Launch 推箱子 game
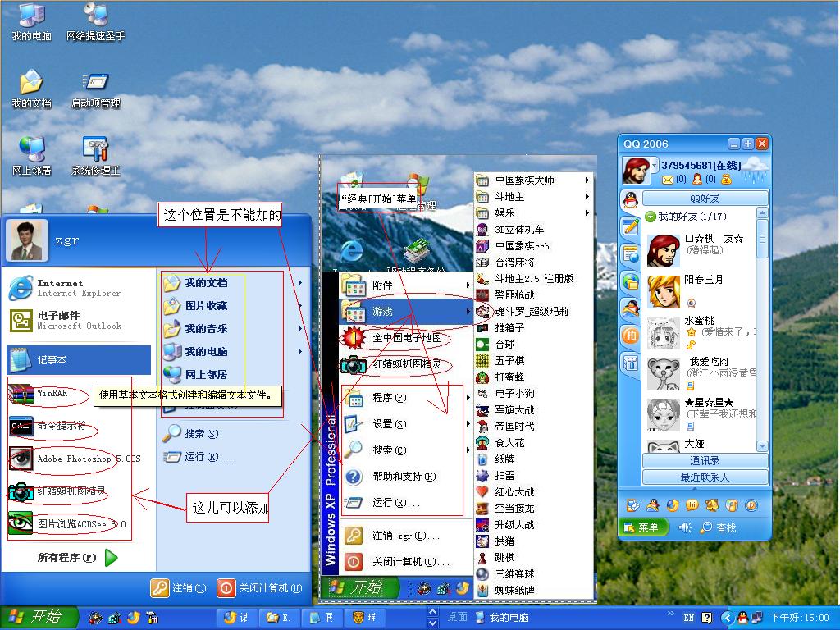Viewport: 840px width, 630px height. (533, 327)
